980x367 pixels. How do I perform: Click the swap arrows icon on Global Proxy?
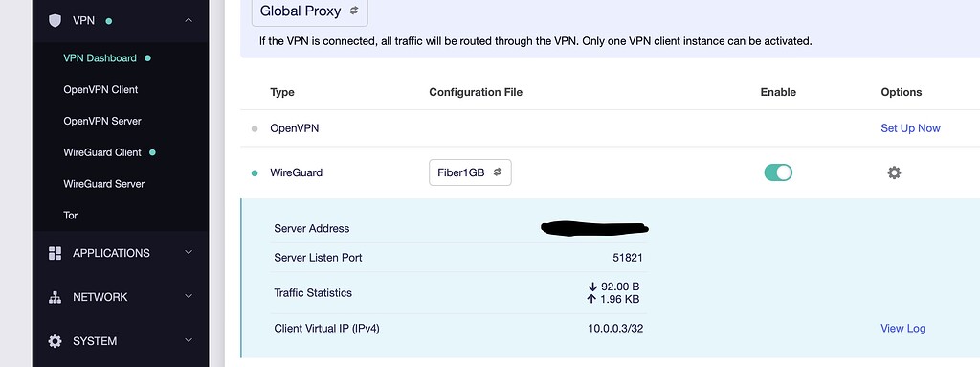(x=354, y=11)
